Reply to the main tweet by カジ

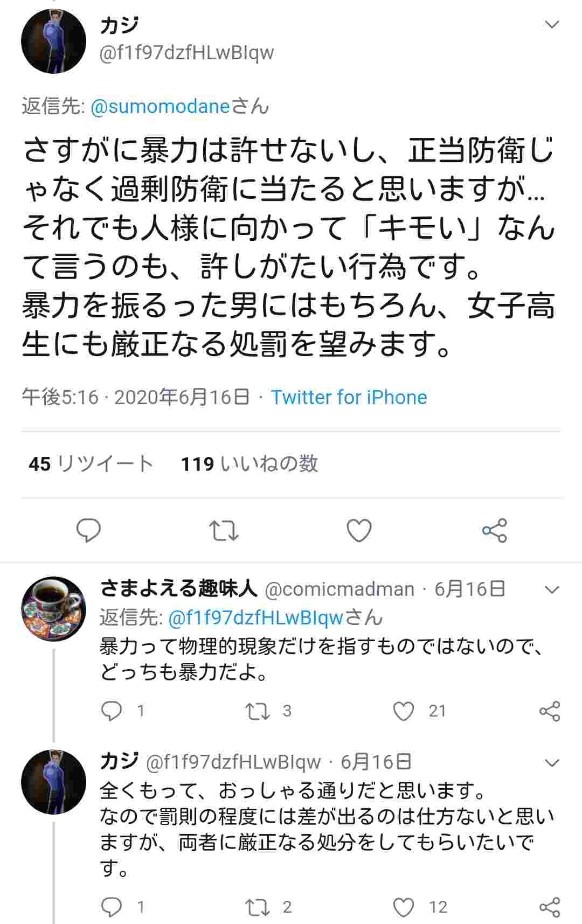point(88,531)
